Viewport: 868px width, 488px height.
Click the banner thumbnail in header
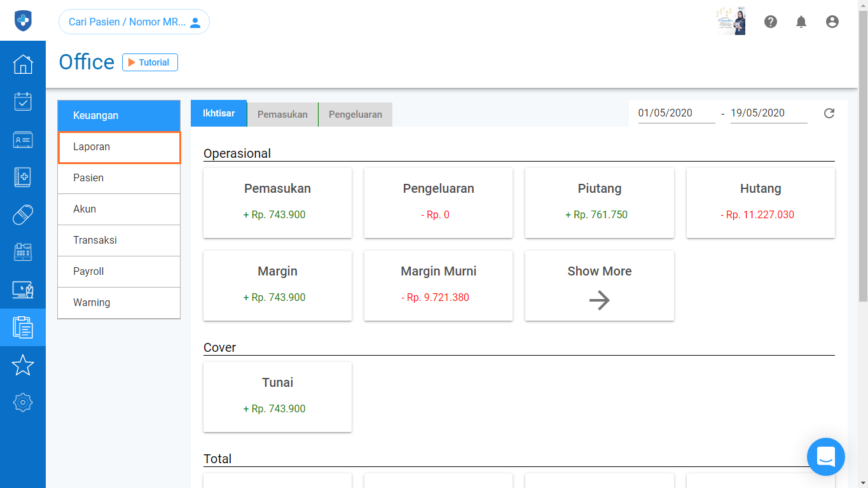click(731, 21)
